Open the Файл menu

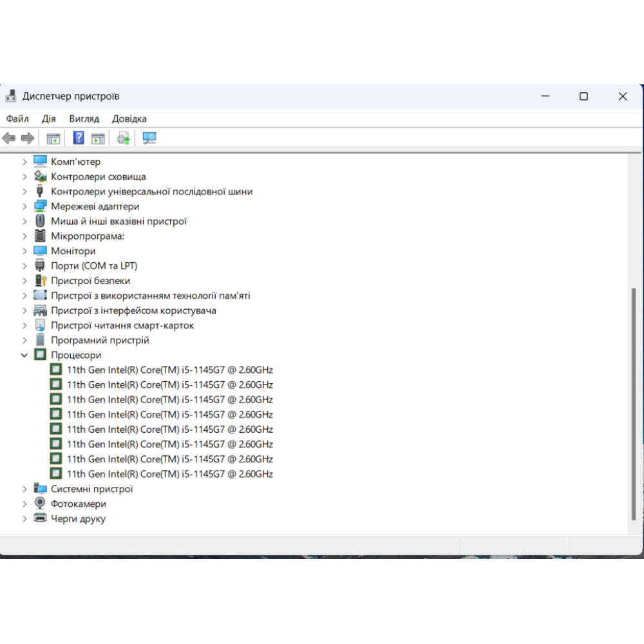(17, 118)
